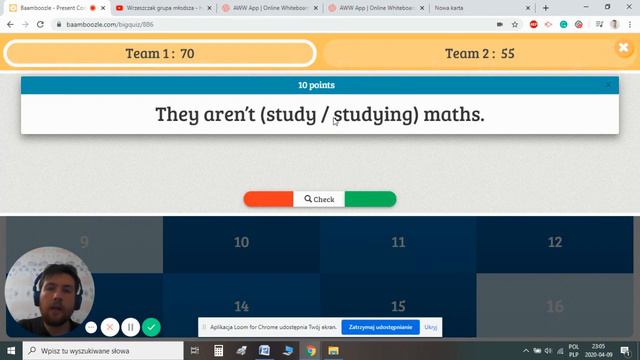The height and width of the screenshot is (360, 640).
Task: Close the Baamboozle tab
Action: point(103,8)
